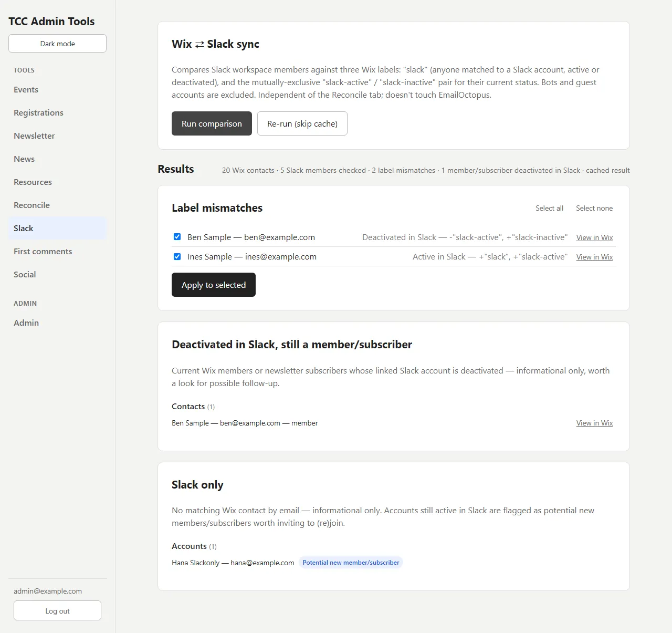Screen dimensions: 672x633
Task: Select Resources in the sidebar
Action: coord(57,182)
